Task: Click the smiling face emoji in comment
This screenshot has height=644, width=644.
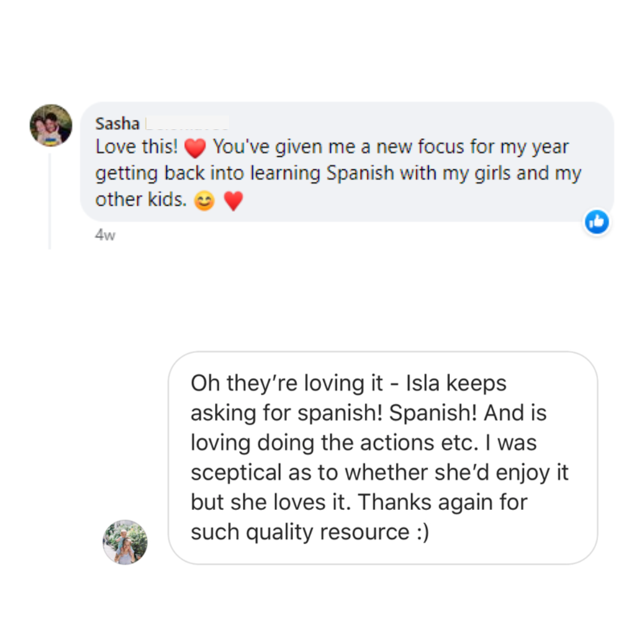Action: [x=205, y=202]
